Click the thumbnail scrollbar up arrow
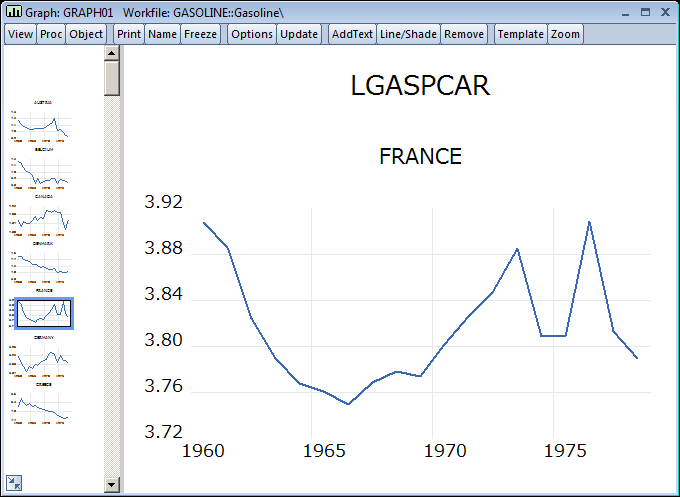680x497 pixels. point(111,53)
